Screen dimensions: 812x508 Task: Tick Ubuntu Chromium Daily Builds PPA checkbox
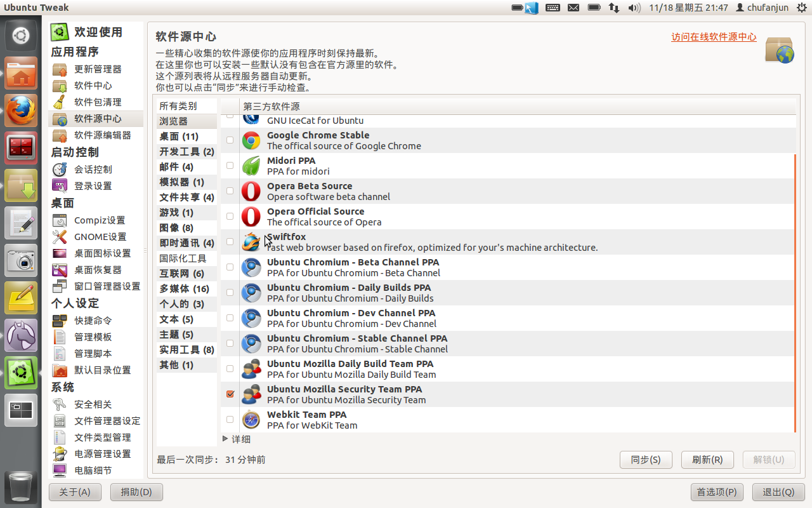click(230, 293)
